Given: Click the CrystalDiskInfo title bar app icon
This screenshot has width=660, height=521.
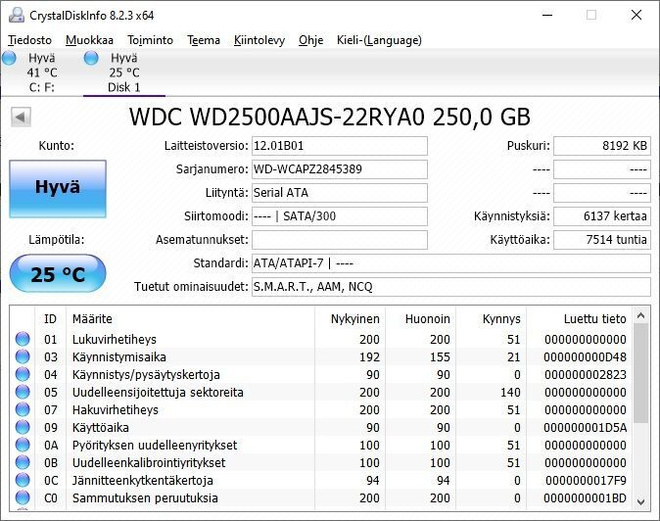Looking at the screenshot, I should pos(16,15).
